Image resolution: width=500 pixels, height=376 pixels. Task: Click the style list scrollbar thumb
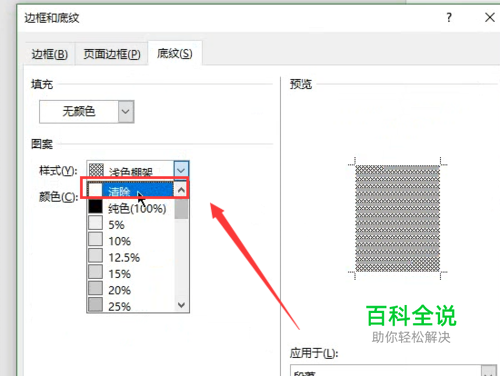click(181, 209)
